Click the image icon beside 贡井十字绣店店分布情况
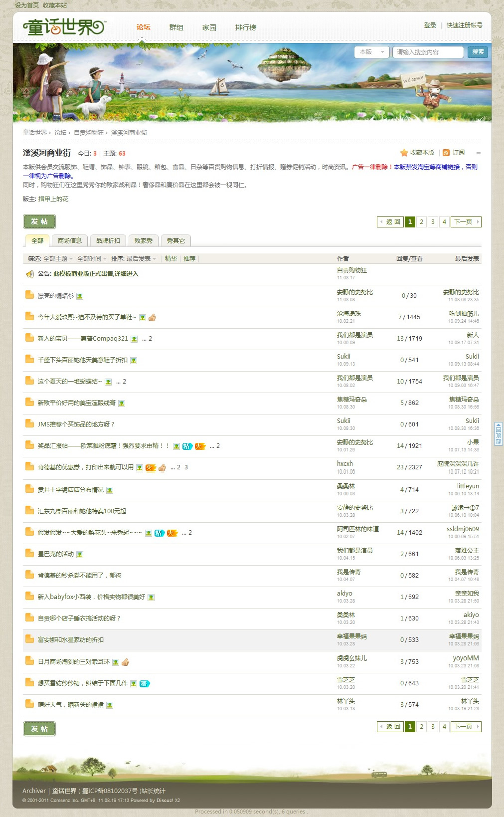This screenshot has height=817, width=504. click(x=110, y=490)
